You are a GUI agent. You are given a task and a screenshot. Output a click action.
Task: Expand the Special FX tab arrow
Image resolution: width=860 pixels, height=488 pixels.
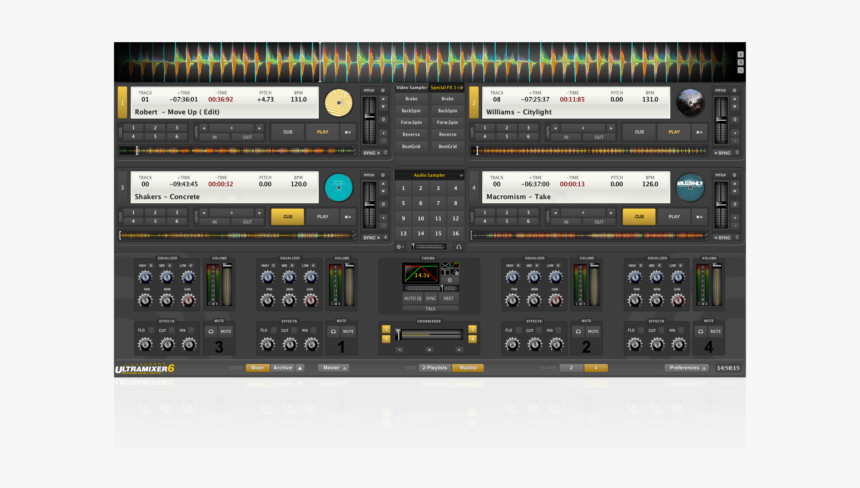click(x=461, y=88)
